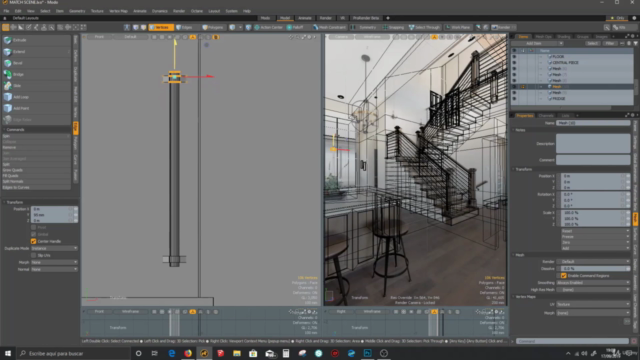Open the Symmetry options

(364, 27)
